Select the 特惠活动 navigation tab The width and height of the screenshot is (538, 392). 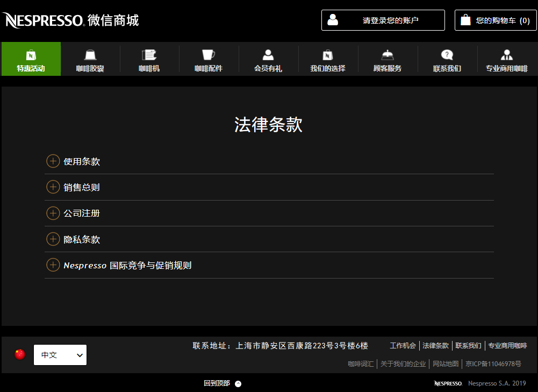(x=31, y=59)
